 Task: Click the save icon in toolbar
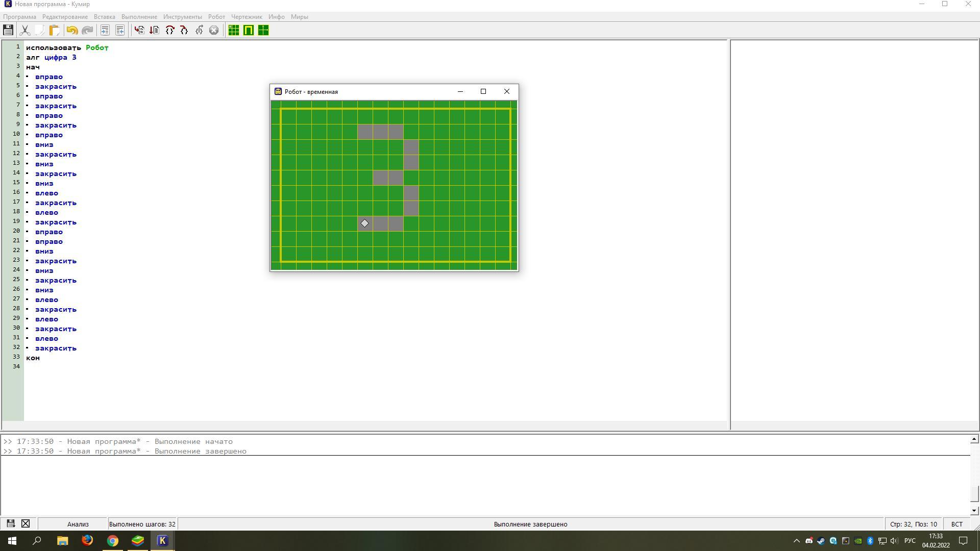coord(8,30)
